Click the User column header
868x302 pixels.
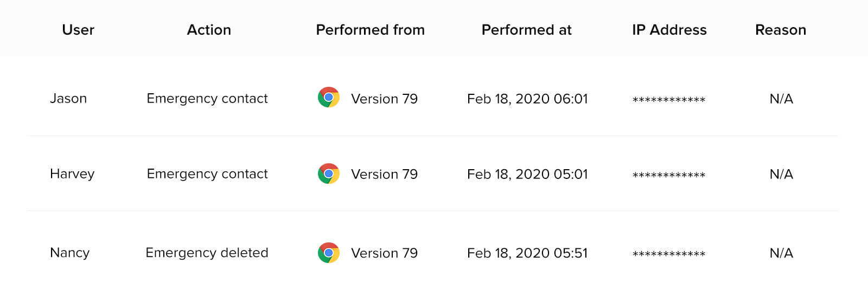(x=78, y=30)
